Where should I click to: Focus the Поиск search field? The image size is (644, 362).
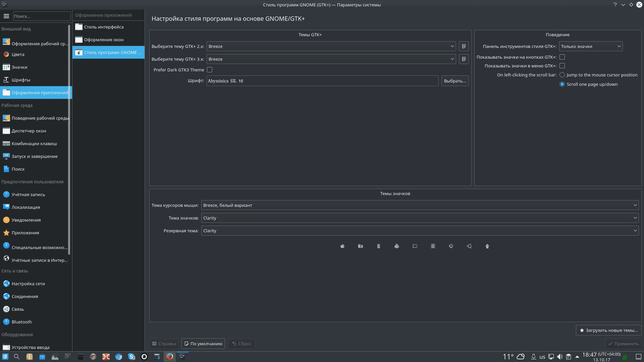pos(42,16)
